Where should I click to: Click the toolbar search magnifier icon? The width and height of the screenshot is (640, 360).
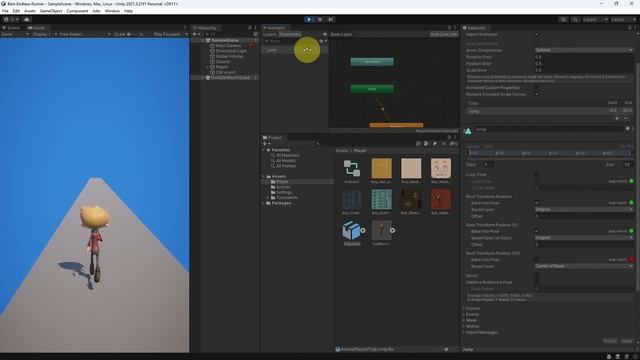pyautogui.click(x=575, y=19)
